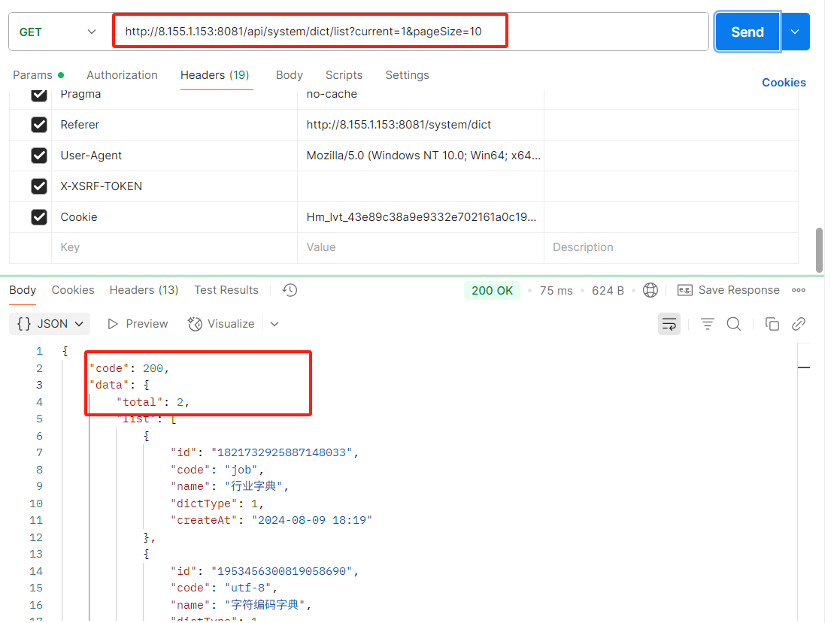Click the createAt value 2024-08-09 18:19
The width and height of the screenshot is (840, 623).
pyautogui.click(x=312, y=520)
